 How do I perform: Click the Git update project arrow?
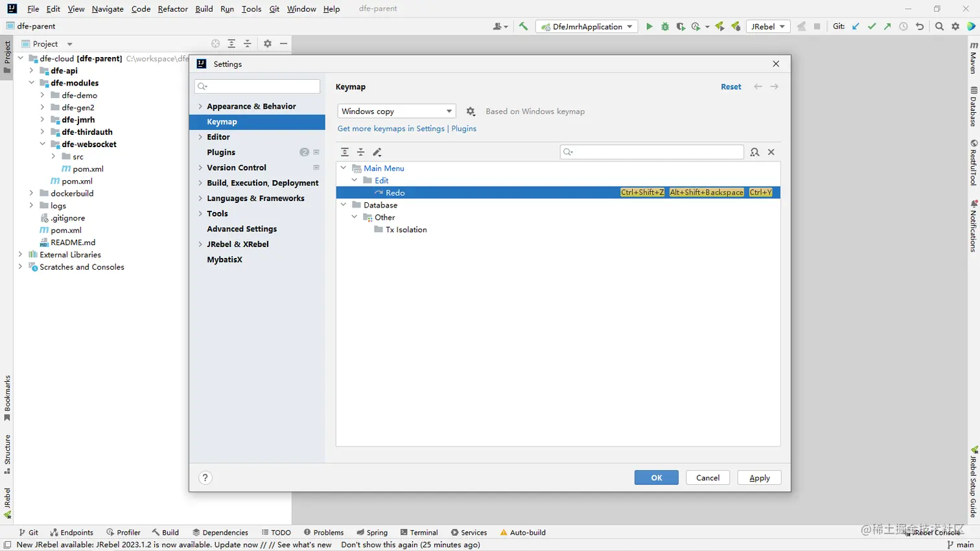tap(856, 27)
